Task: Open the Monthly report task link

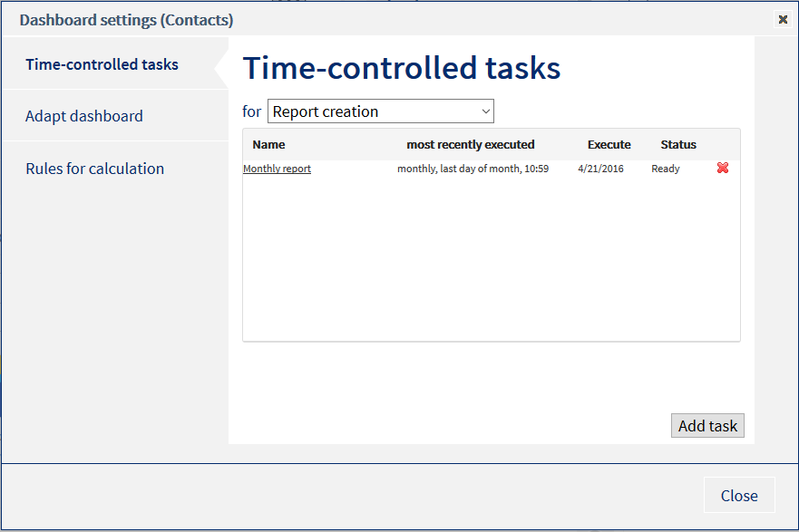Action: 277,169
